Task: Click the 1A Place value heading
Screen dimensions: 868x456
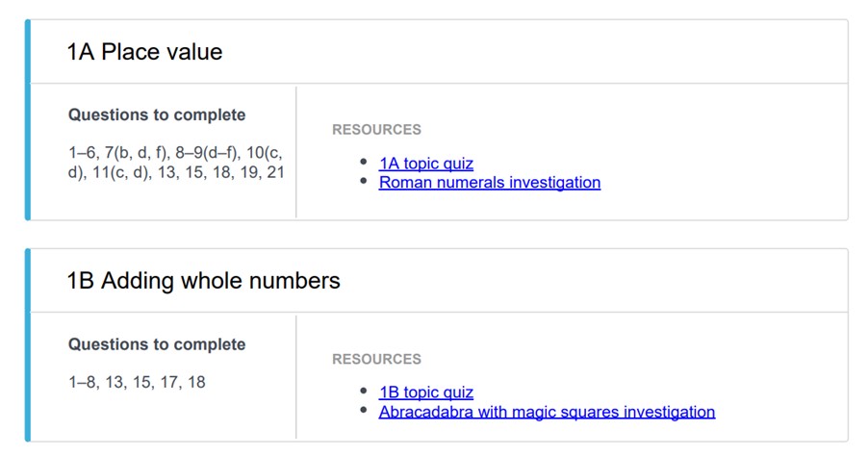Action: [144, 52]
